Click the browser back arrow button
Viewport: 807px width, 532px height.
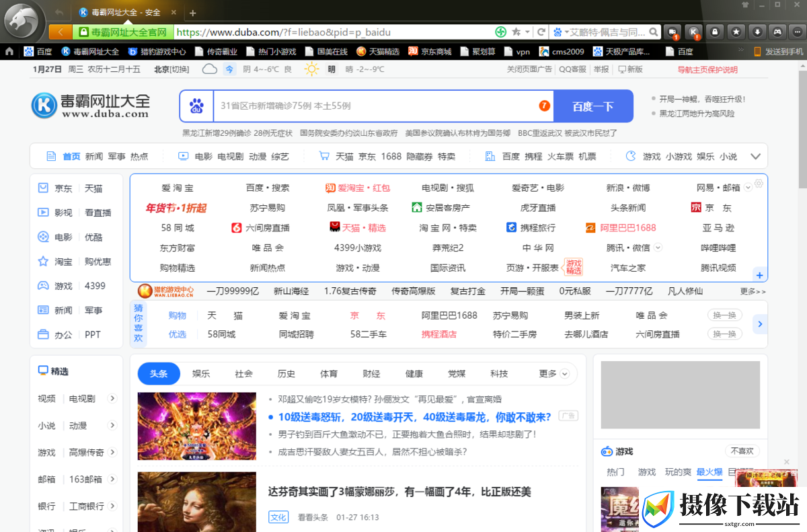click(x=61, y=32)
